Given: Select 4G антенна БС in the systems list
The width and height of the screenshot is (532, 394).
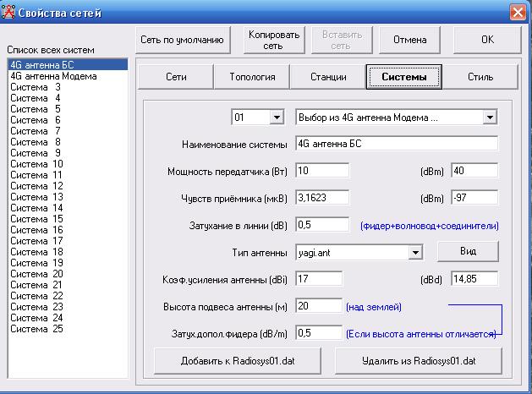Looking at the screenshot, I should coord(68,65).
